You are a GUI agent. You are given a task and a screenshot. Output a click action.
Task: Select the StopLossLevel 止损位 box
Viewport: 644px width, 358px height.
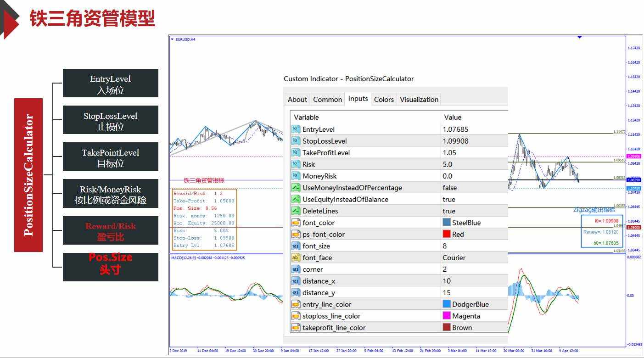coord(111,120)
